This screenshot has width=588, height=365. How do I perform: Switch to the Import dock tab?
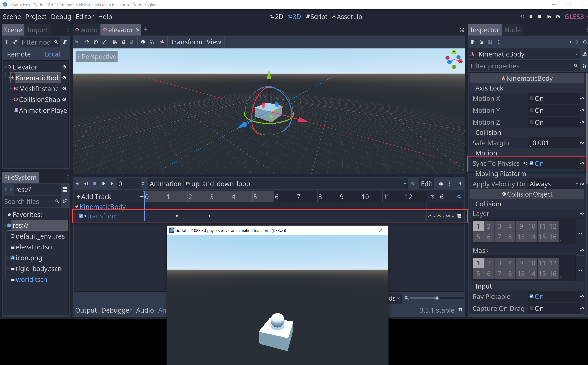[38, 30]
